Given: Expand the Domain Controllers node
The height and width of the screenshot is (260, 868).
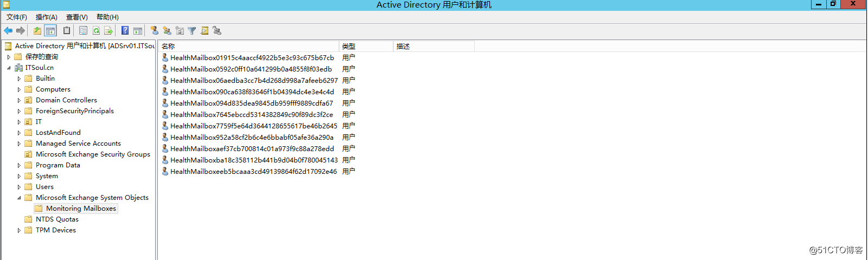Looking at the screenshot, I should click(19, 100).
